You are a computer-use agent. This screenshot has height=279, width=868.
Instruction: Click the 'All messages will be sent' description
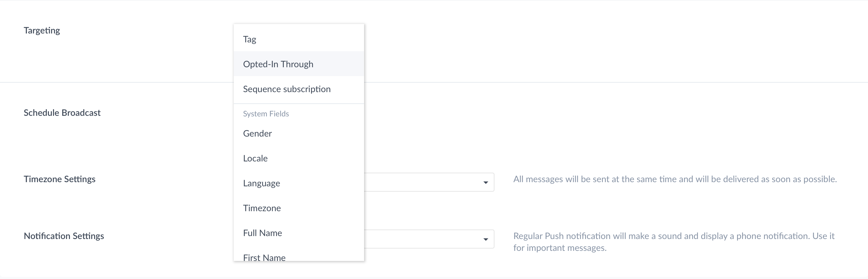point(675,179)
